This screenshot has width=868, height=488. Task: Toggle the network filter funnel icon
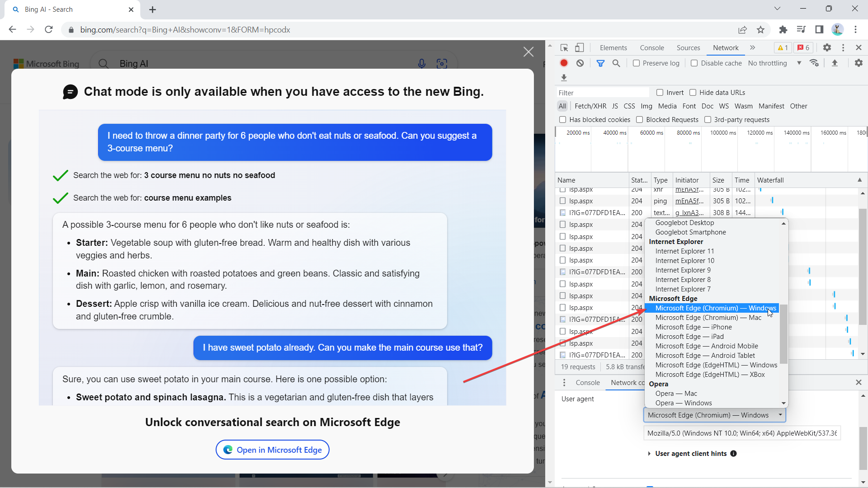pyautogui.click(x=600, y=63)
